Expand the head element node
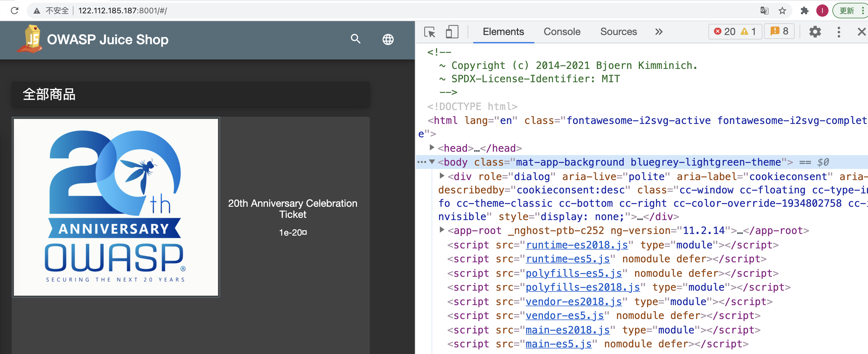868x354 pixels. (432, 148)
